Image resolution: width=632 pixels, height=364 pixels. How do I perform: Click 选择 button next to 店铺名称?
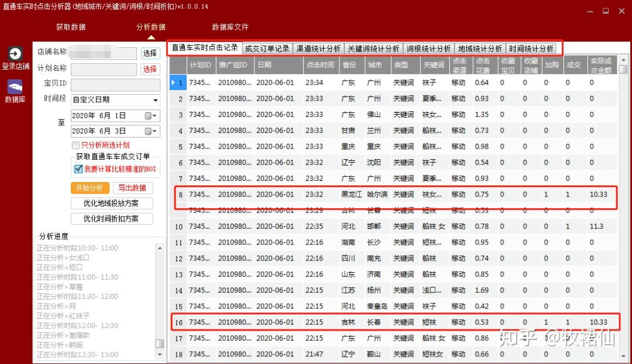(150, 53)
